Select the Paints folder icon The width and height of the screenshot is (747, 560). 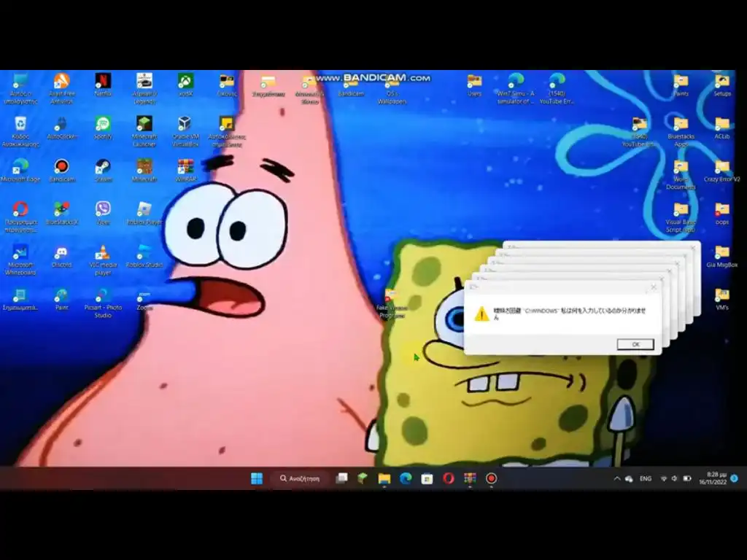(x=681, y=85)
